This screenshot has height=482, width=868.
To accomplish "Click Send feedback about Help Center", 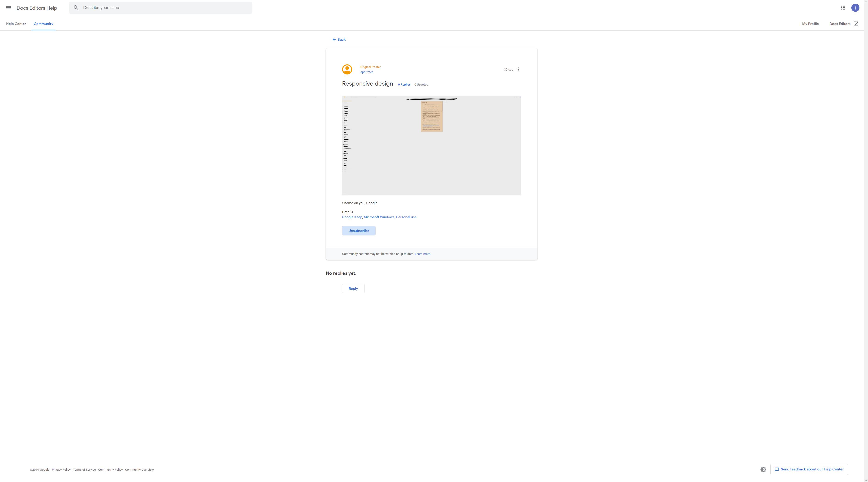I will 809,469.
